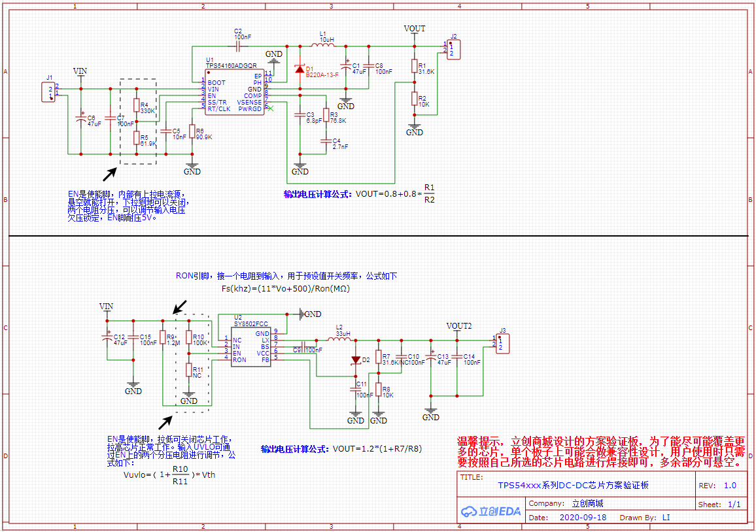The height and width of the screenshot is (532, 756).
Task: Click the J1 input connector symbol
Action: (x=48, y=91)
